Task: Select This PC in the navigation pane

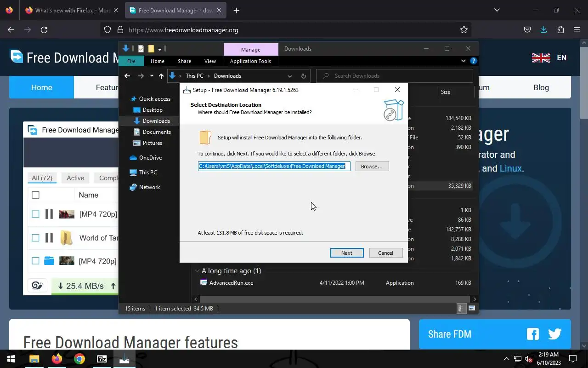Action: [148, 172]
